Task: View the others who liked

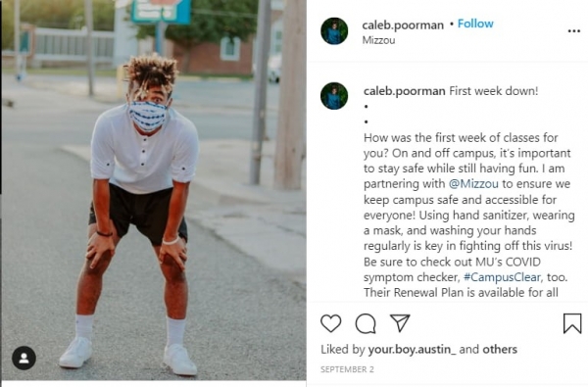Action: (x=500, y=349)
